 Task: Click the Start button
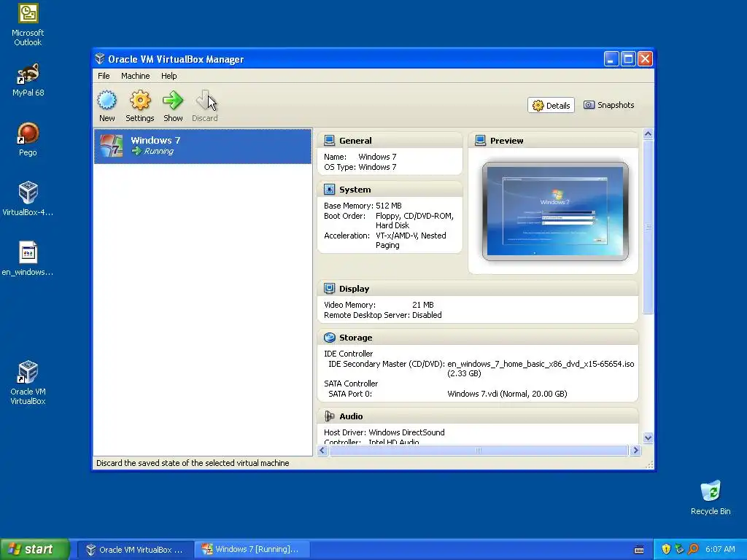35,549
